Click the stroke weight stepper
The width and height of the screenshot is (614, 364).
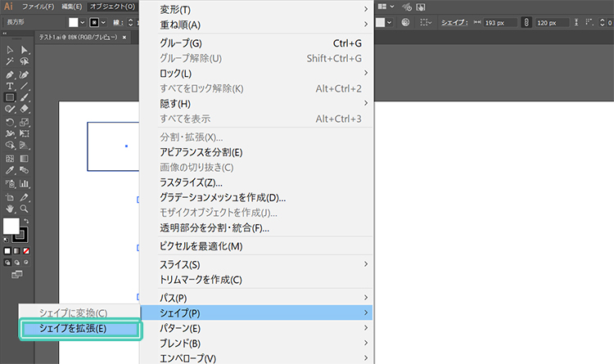131,23
